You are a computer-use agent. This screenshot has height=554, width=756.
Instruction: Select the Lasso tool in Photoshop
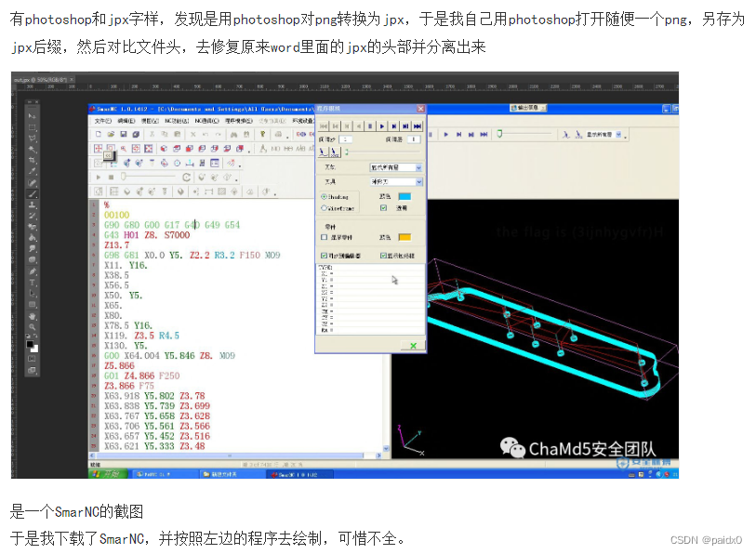click(x=32, y=138)
